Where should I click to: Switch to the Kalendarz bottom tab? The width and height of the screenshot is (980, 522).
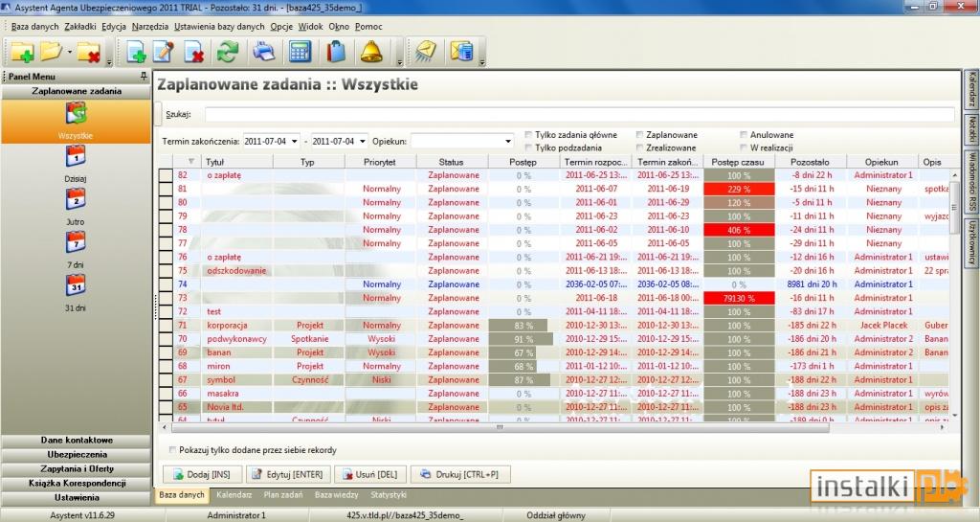point(234,495)
